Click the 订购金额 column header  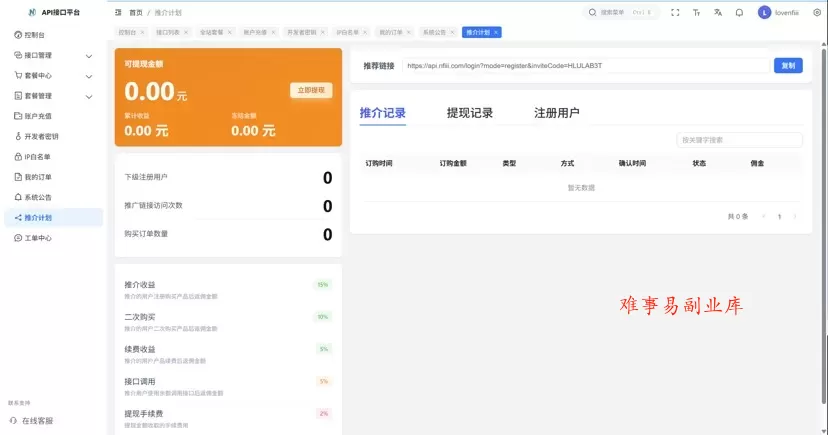click(453, 163)
